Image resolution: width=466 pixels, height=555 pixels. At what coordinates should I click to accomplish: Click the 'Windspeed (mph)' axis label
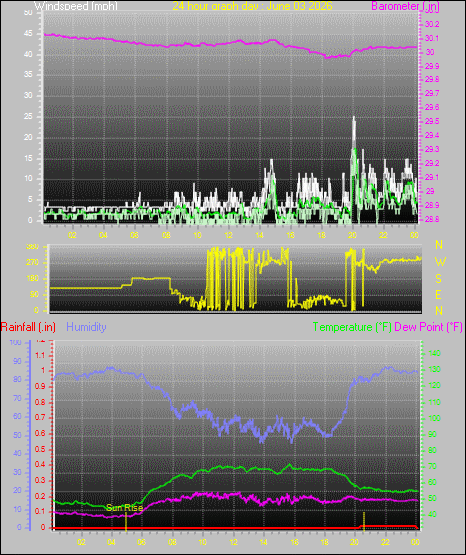(76, 6)
